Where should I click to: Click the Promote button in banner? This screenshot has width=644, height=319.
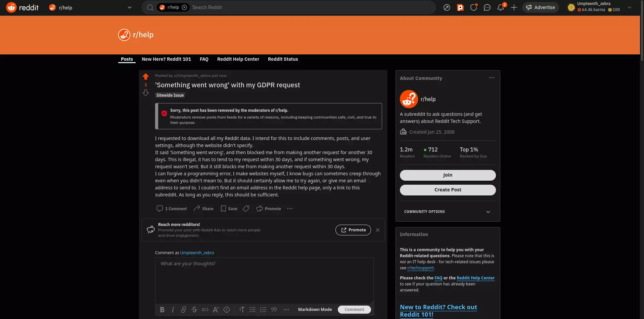[x=353, y=230]
